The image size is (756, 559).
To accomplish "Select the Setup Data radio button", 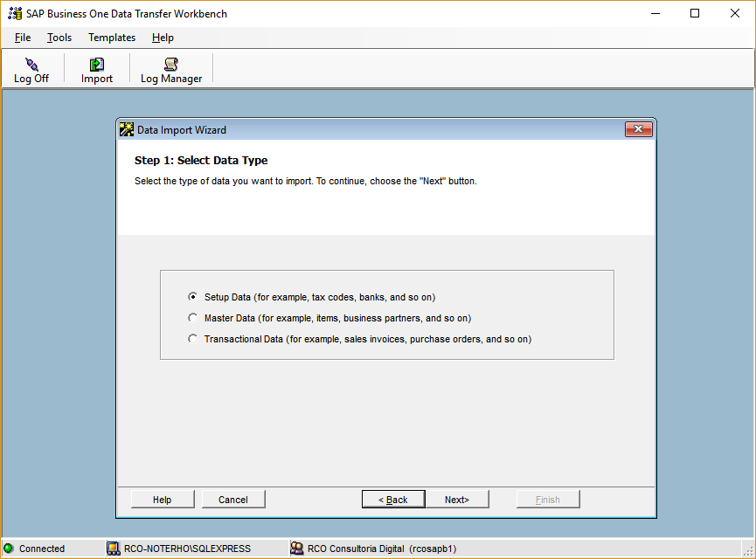I will click(193, 297).
